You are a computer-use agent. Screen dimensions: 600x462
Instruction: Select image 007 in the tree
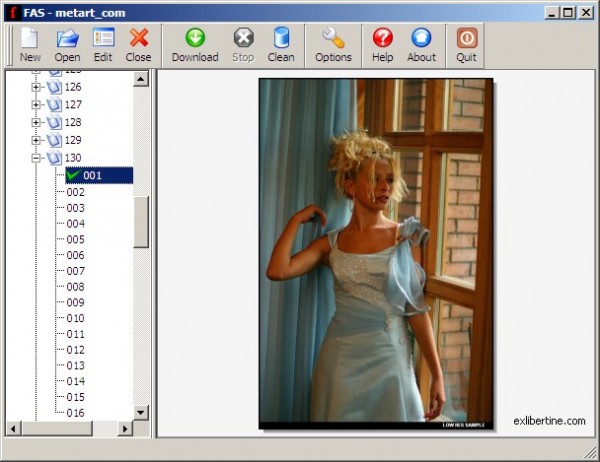75,271
